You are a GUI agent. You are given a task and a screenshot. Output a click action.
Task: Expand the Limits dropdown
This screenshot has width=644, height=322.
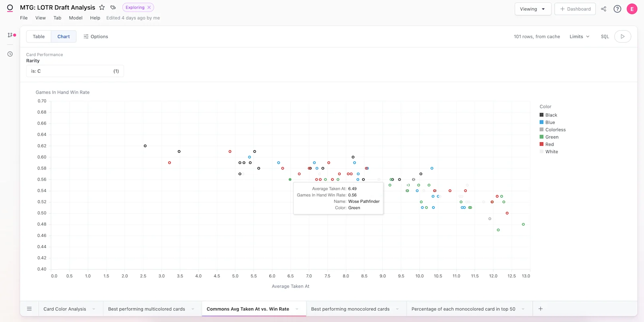[580, 37]
